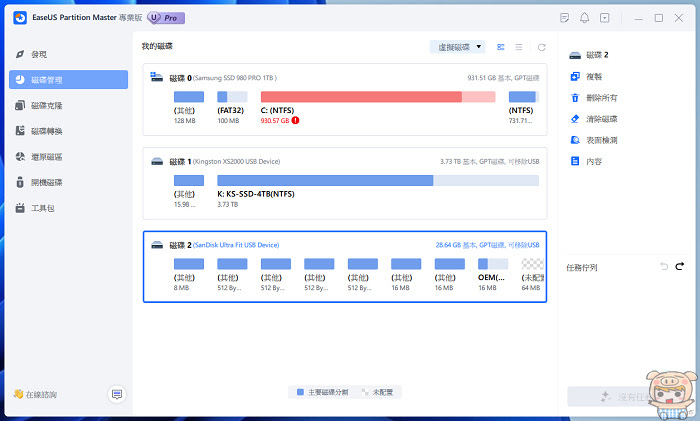Viewport: 700px width, 421px height.
Task: Click the Disk 0 drive icon
Action: point(156,77)
